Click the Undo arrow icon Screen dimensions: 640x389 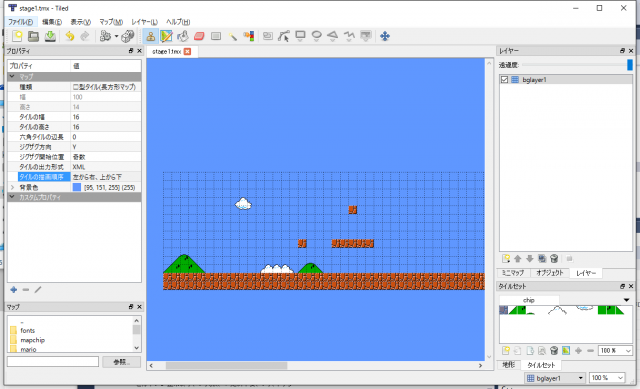click(x=70, y=36)
